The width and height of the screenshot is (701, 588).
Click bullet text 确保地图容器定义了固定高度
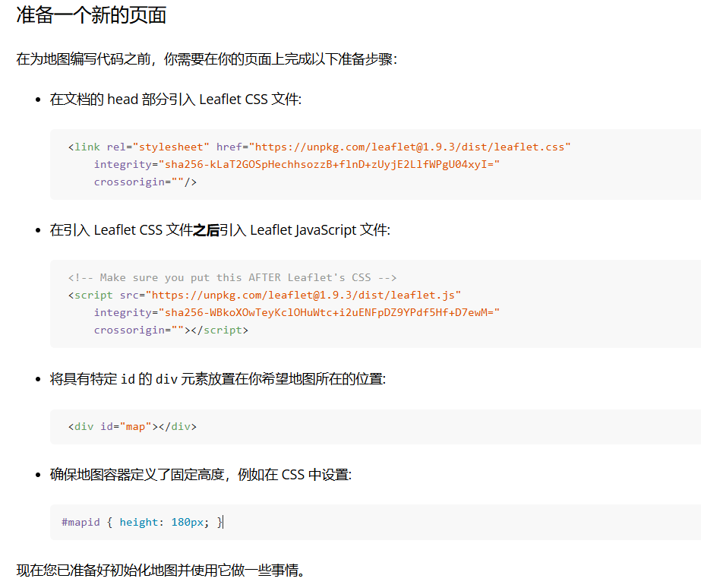(x=201, y=474)
